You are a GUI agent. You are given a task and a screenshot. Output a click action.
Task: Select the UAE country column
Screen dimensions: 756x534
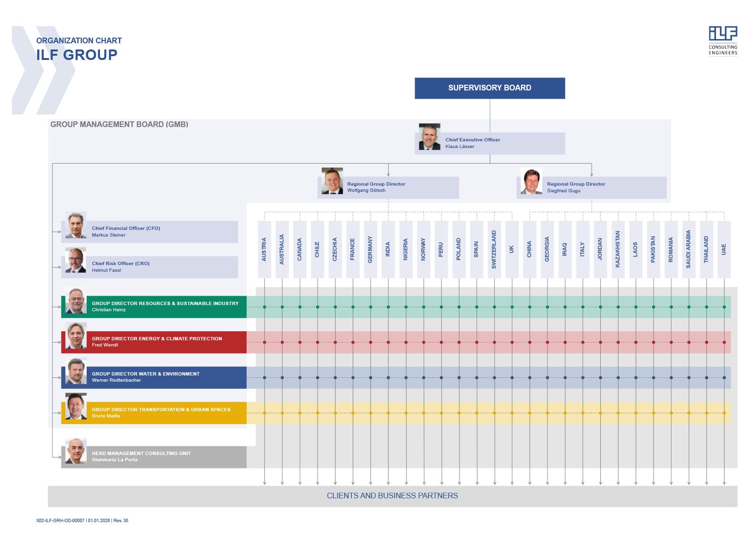coord(724,249)
